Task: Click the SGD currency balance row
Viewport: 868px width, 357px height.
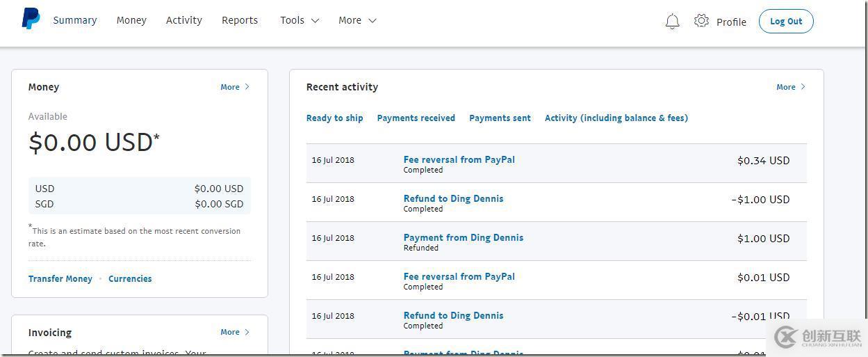Action: 140,204
